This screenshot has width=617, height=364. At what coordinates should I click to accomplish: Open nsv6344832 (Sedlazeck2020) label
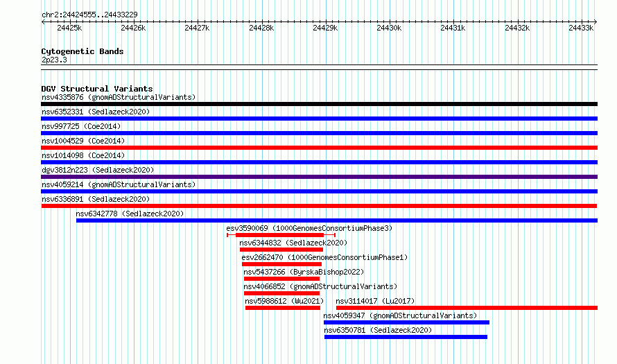coord(293,243)
